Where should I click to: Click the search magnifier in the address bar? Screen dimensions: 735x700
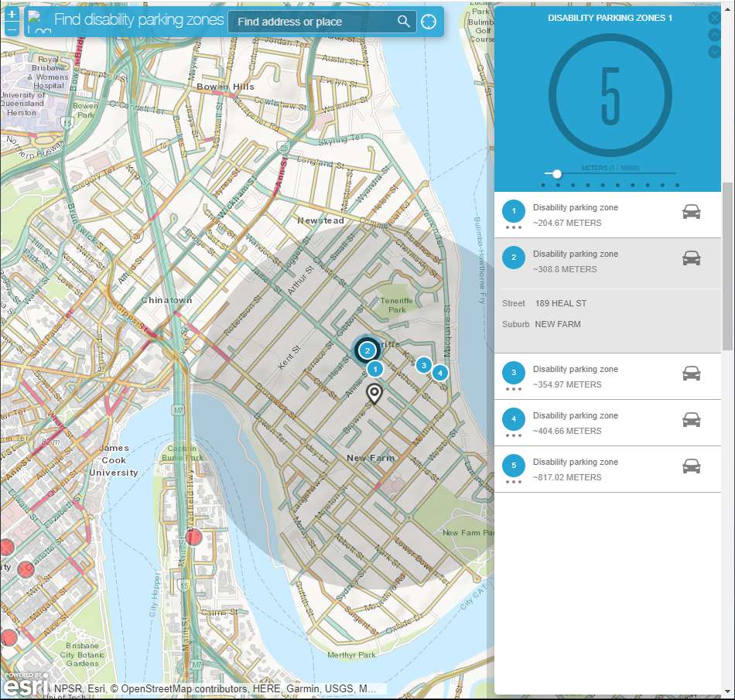403,22
